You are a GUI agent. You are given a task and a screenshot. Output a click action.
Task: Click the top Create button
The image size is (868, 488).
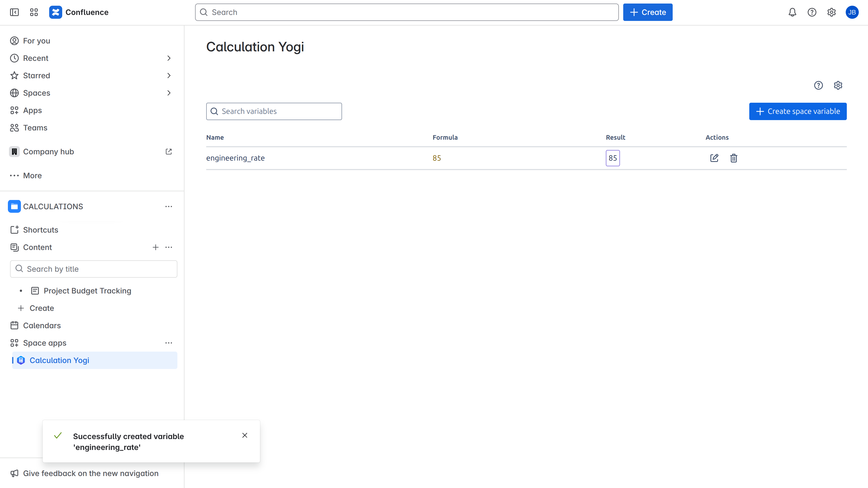[647, 12]
